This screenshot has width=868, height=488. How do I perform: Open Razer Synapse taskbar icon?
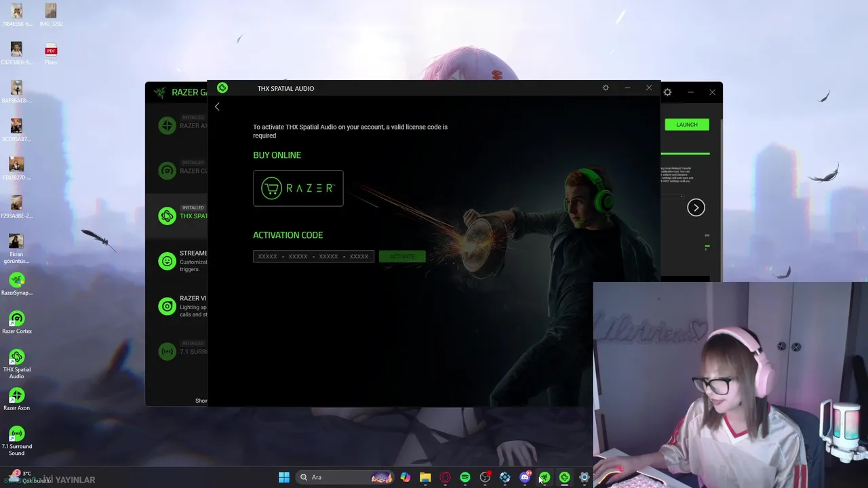(x=545, y=477)
